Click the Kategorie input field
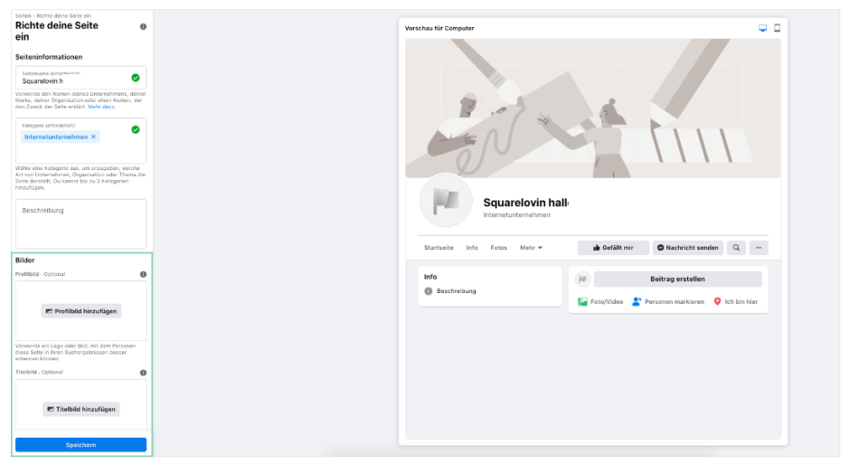 pos(80,140)
